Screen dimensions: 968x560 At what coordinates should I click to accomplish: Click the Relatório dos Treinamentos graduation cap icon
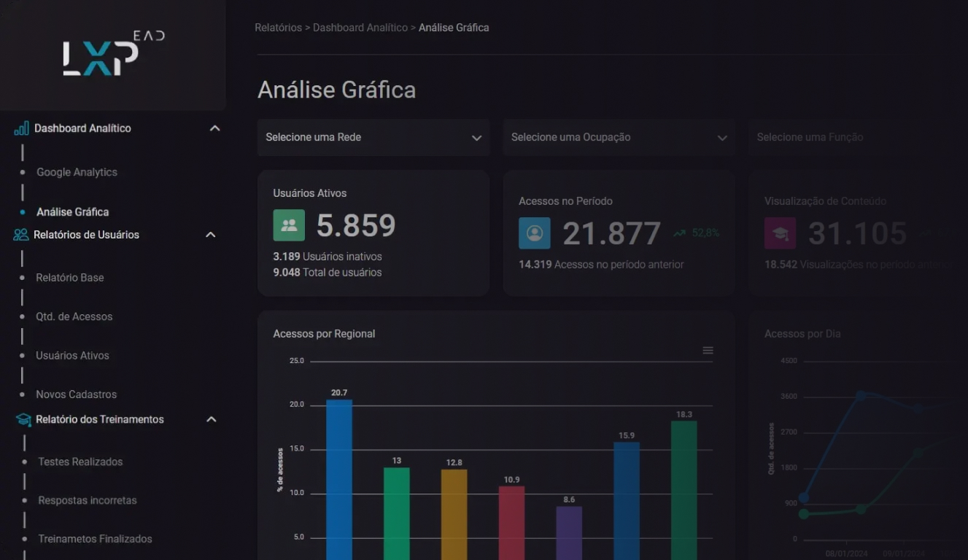coord(24,420)
